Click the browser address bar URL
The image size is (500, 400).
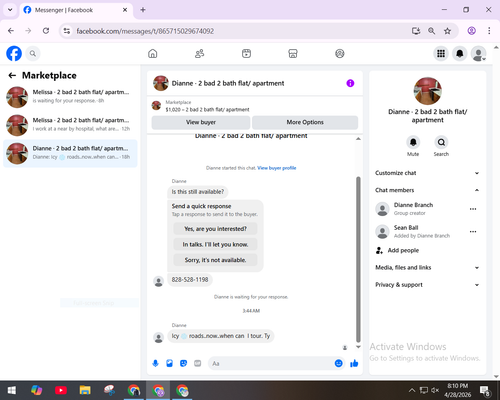point(145,31)
